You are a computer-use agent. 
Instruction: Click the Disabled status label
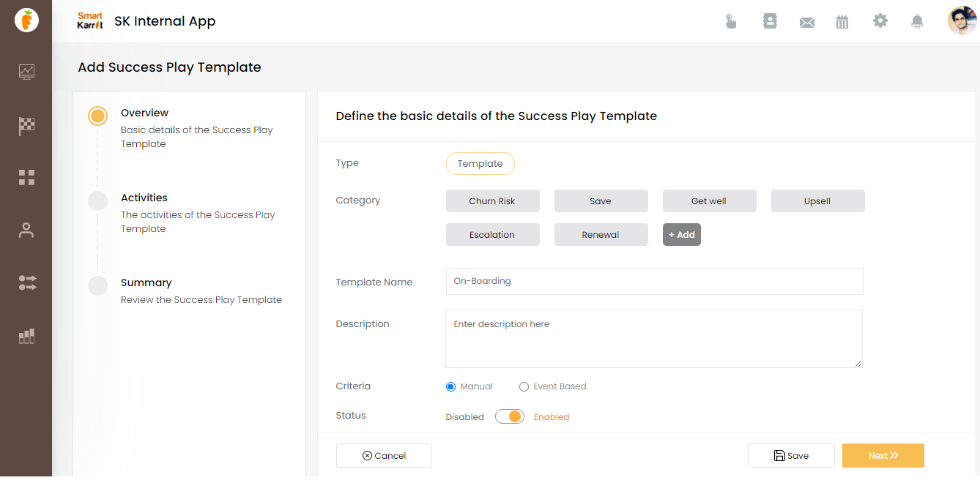tap(465, 417)
